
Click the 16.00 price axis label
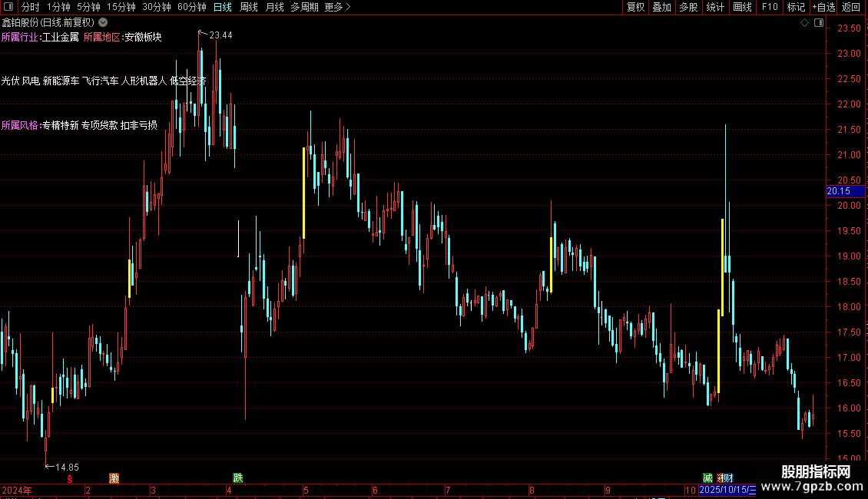point(849,408)
